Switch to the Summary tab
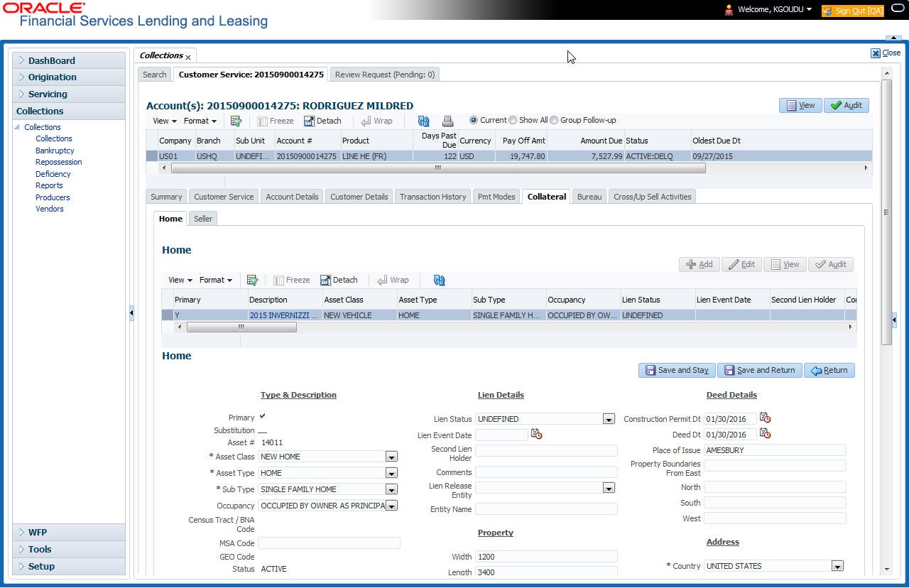This screenshot has width=909, height=588. (166, 197)
